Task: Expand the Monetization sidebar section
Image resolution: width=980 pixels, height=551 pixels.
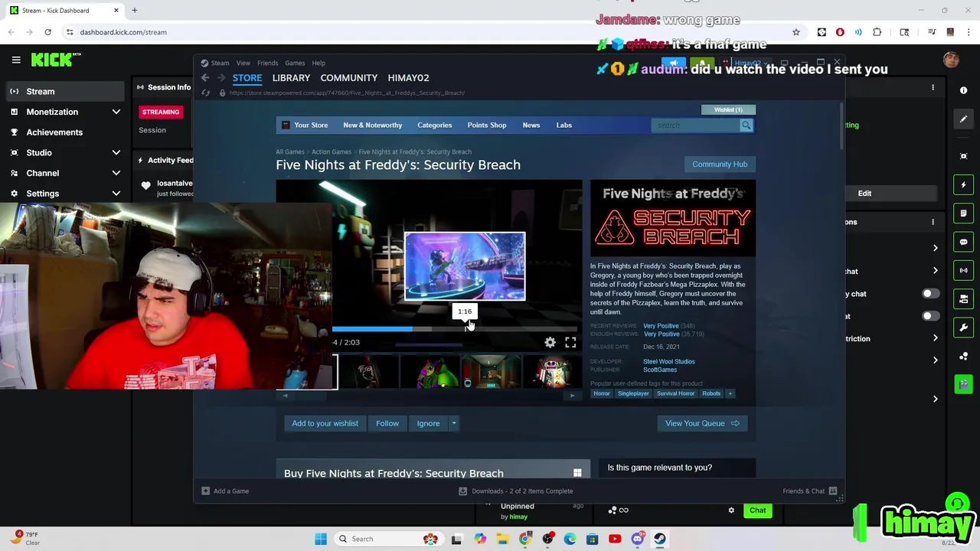Action: (x=116, y=112)
